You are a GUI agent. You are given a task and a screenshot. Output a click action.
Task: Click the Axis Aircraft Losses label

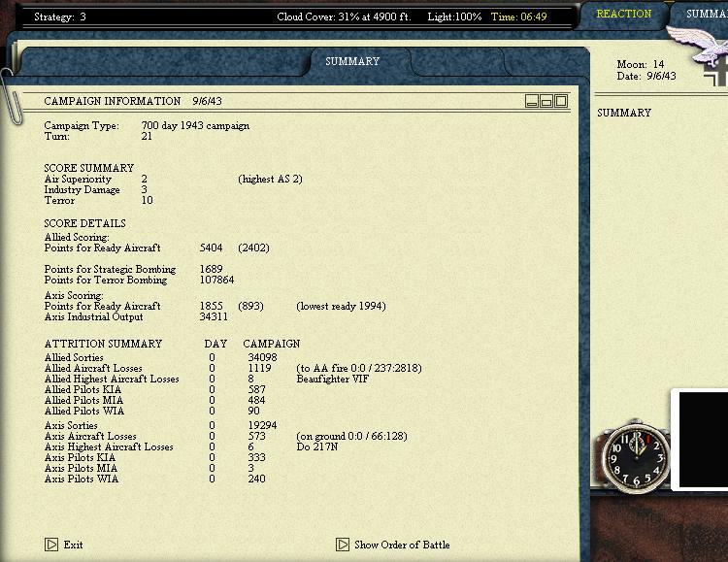coord(90,436)
